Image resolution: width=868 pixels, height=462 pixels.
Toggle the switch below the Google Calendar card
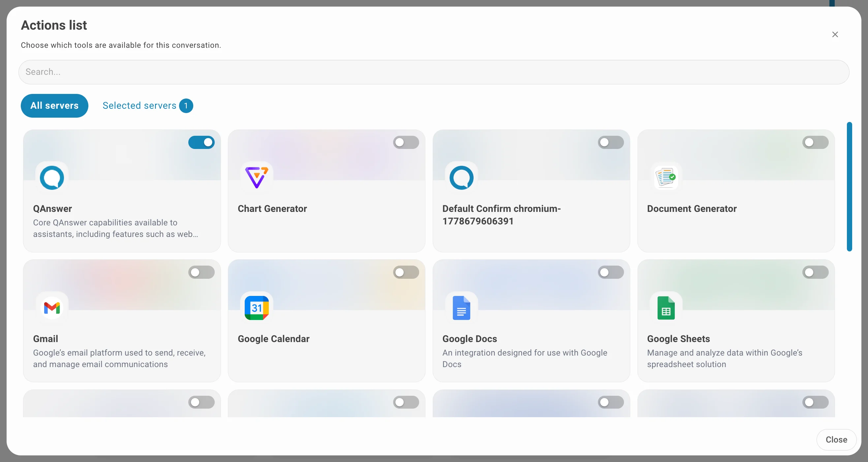[x=406, y=402]
